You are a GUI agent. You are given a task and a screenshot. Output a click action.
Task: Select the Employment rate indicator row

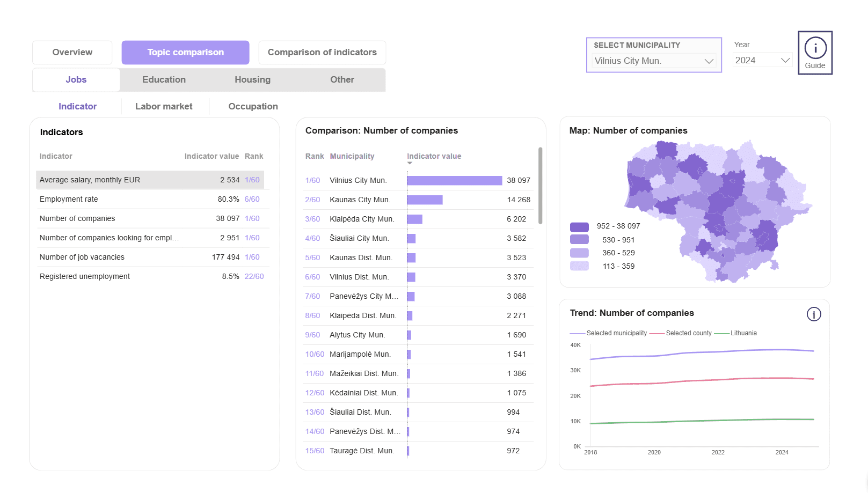pyautogui.click(x=150, y=199)
